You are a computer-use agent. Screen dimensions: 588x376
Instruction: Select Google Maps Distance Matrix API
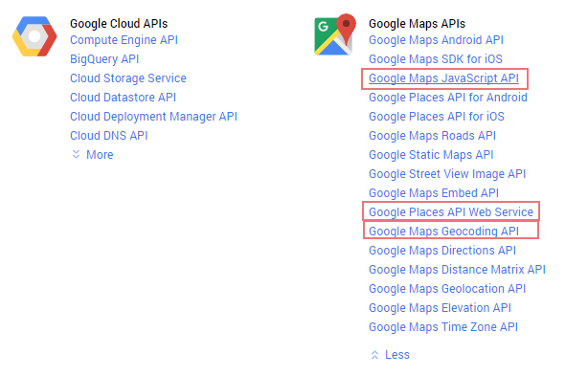pos(457,270)
